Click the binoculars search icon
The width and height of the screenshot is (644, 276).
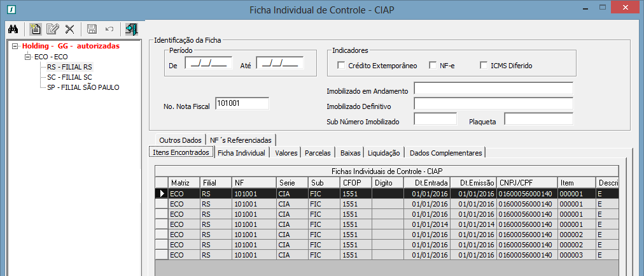(x=13, y=29)
